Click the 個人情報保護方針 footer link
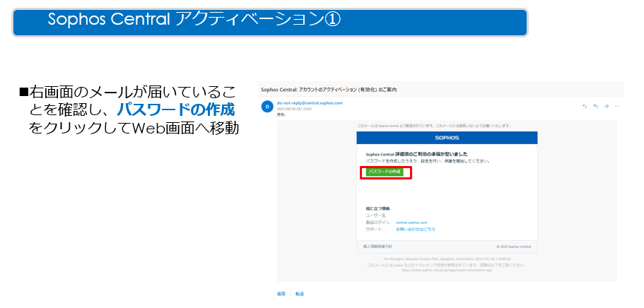Image resolution: width=644 pixels, height=308 pixels. (378, 247)
